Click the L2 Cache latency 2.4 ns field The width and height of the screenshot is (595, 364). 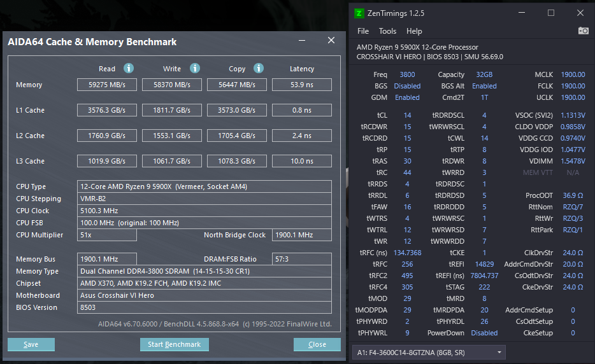tap(302, 136)
